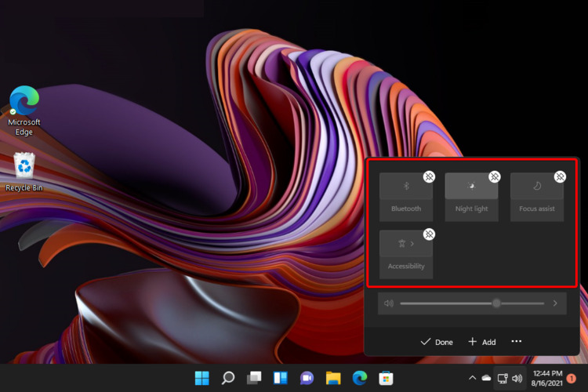The width and height of the screenshot is (588, 392).
Task: Unpin the Focus assist tile
Action: point(560,177)
